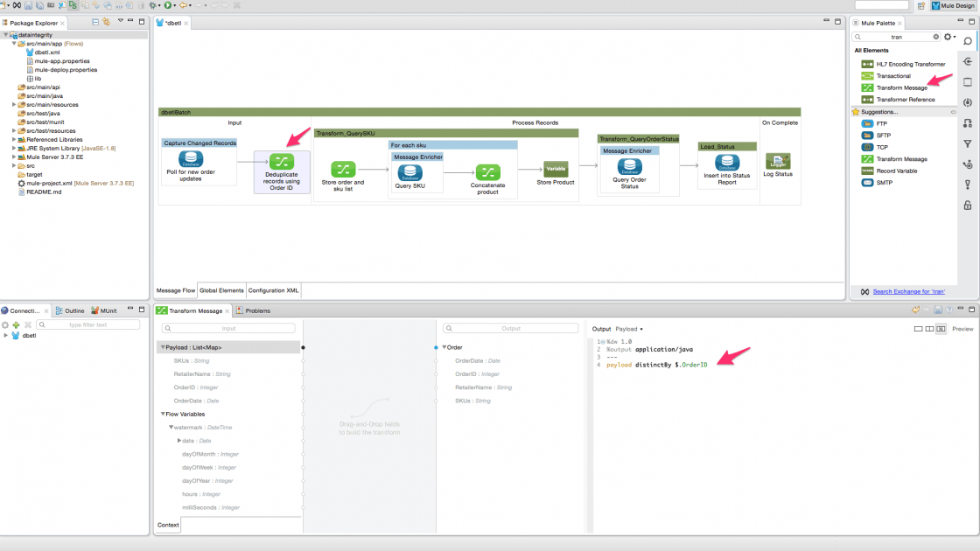Open the Output Payload dropdown
Viewport: 980px width, 551px height.
coord(629,329)
